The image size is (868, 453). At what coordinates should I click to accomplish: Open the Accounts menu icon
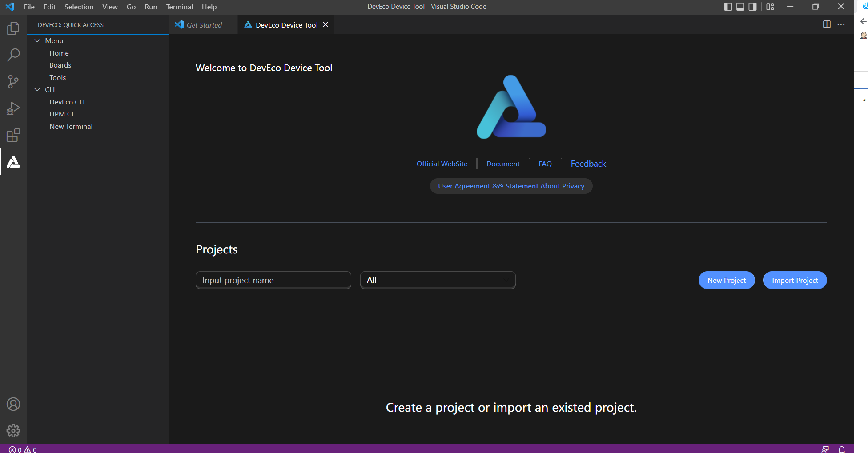[13, 404]
